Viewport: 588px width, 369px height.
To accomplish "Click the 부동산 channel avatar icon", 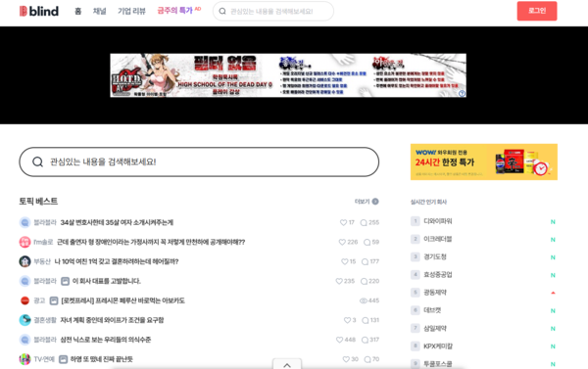I will click(24, 261).
